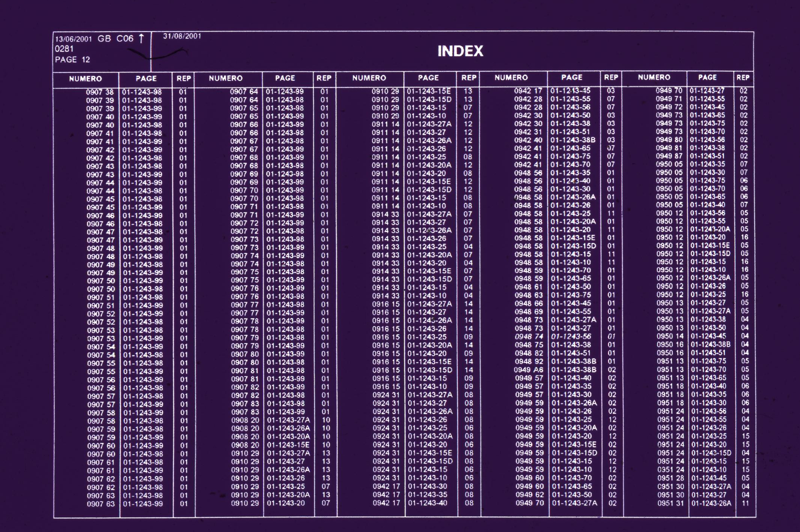This screenshot has width=800, height=532.
Task: Click the last REP column header
Action: pyautogui.click(x=743, y=77)
